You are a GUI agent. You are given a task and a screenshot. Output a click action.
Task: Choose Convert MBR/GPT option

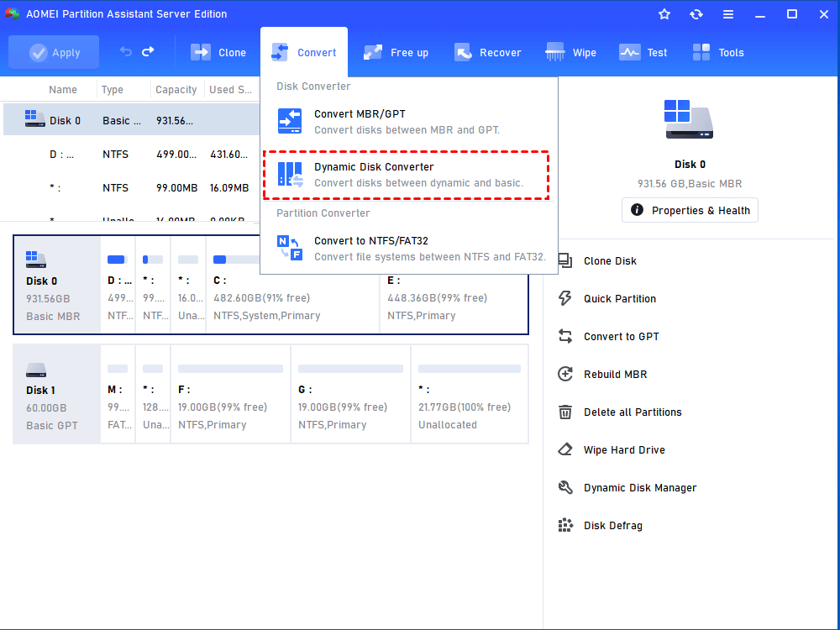pos(409,122)
